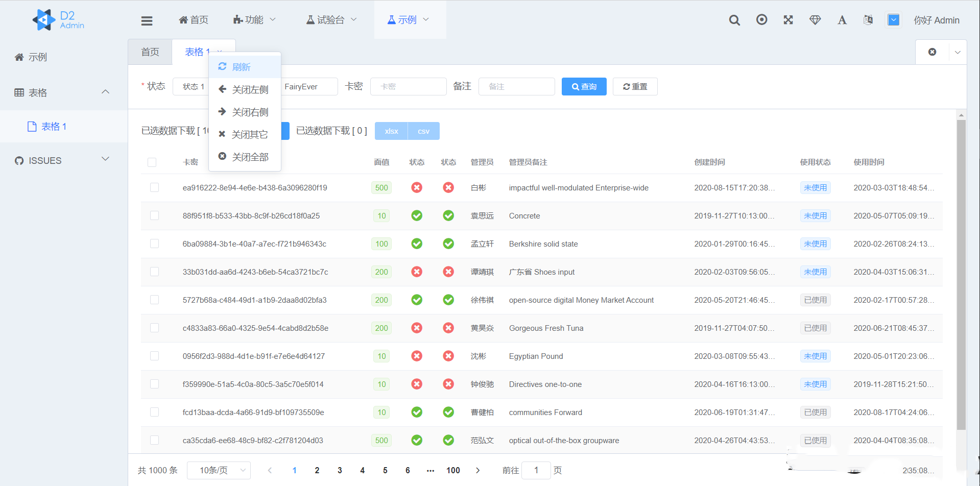The width and height of the screenshot is (980, 486).
Task: Check the row checkbox for 0956f2d3-988d
Action: click(x=154, y=356)
